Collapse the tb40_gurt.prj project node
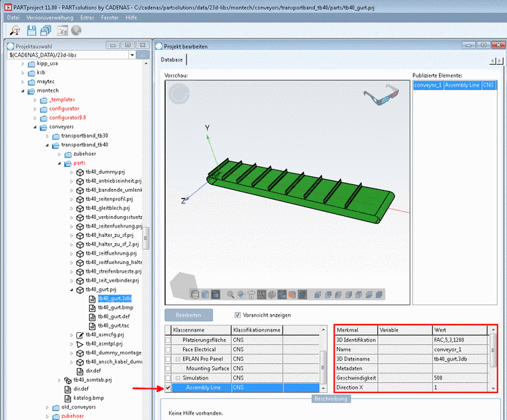 click(x=72, y=290)
